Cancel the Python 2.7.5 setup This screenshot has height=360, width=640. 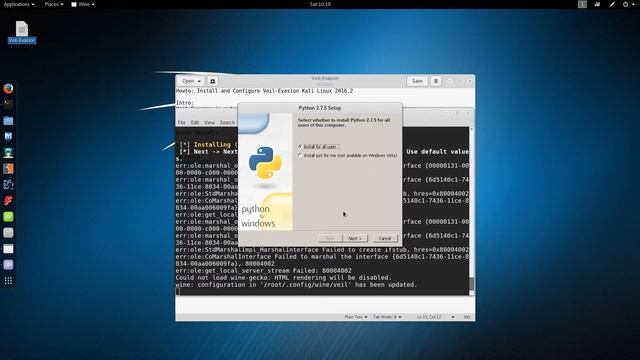click(x=384, y=238)
